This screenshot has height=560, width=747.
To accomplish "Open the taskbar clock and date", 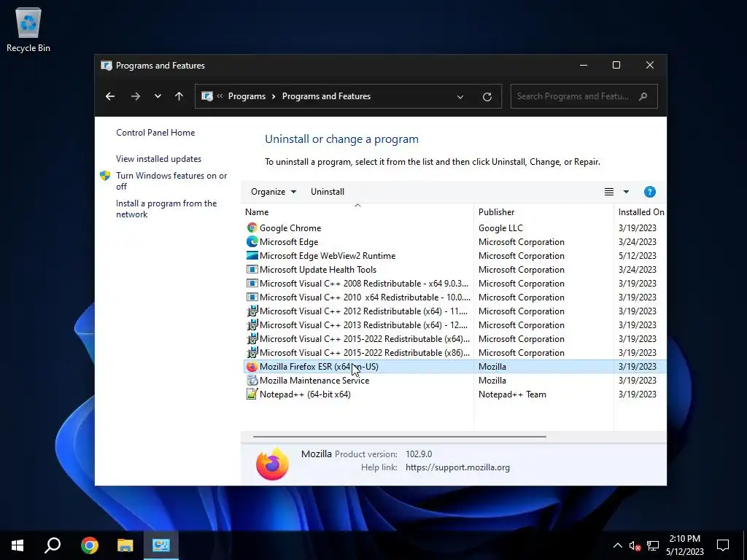I will point(684,545).
